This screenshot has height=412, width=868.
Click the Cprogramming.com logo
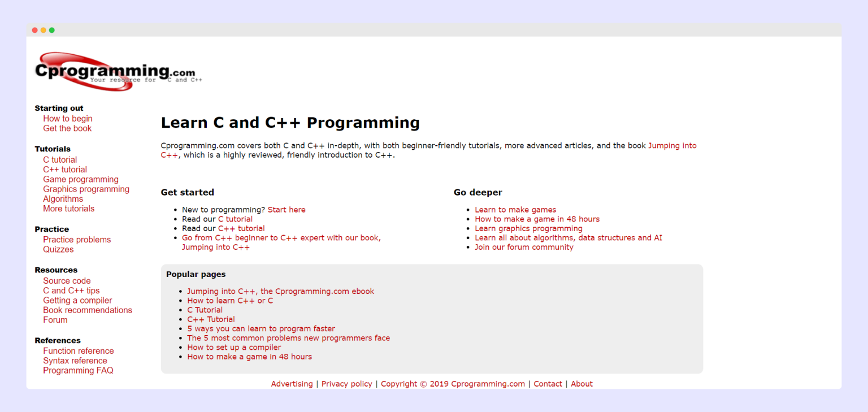point(116,72)
